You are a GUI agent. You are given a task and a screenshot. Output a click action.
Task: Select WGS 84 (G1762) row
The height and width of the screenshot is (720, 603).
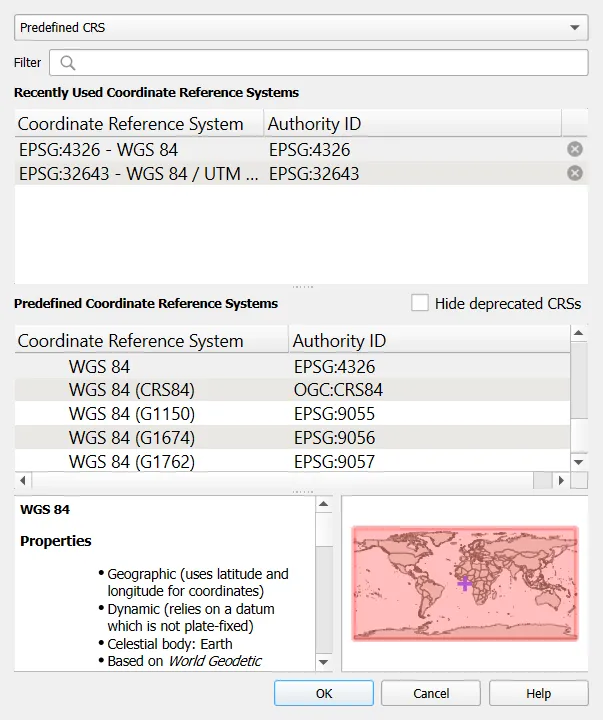point(292,461)
